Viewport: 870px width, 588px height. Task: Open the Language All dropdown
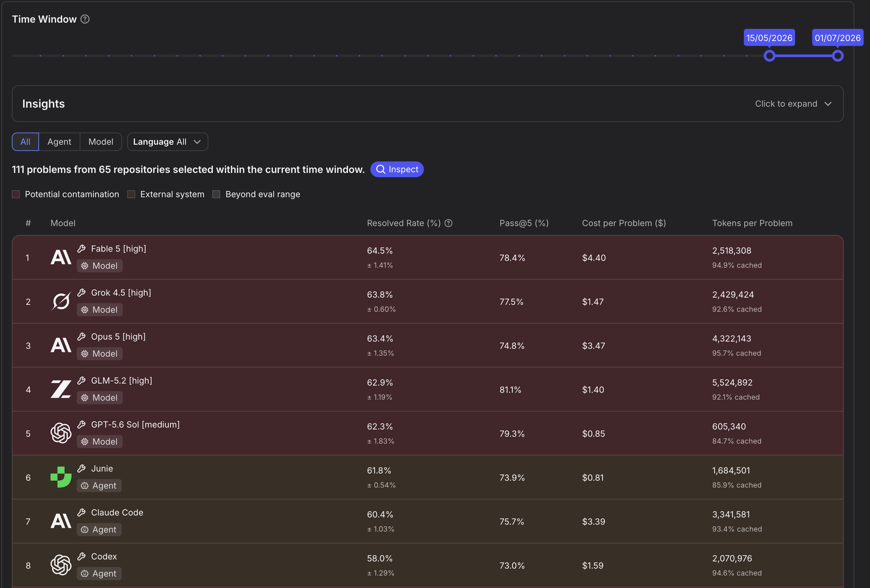pos(167,141)
